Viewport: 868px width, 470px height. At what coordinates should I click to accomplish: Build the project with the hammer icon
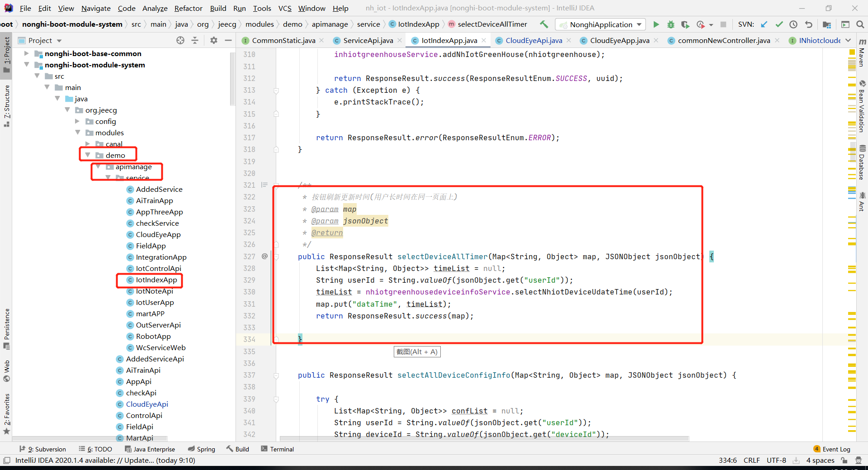pos(544,24)
